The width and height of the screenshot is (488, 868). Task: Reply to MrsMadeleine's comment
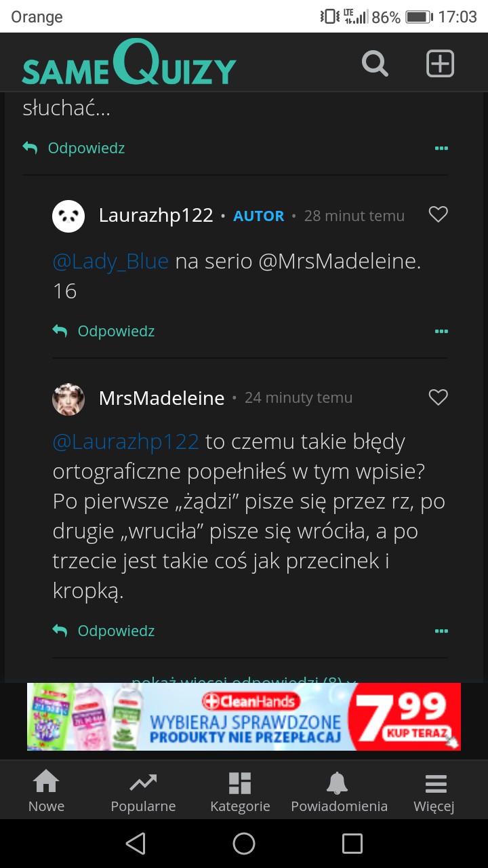tap(104, 631)
